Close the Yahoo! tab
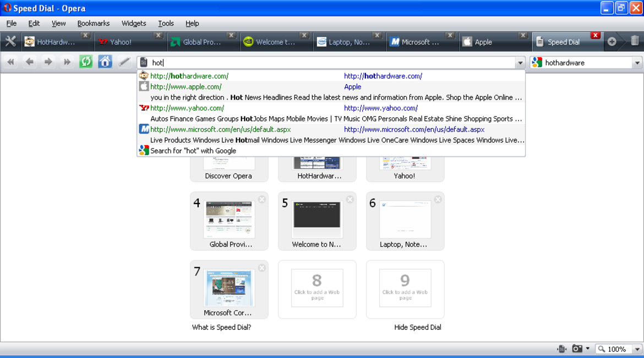Screen dimensions: 644x358 [x=158, y=35]
